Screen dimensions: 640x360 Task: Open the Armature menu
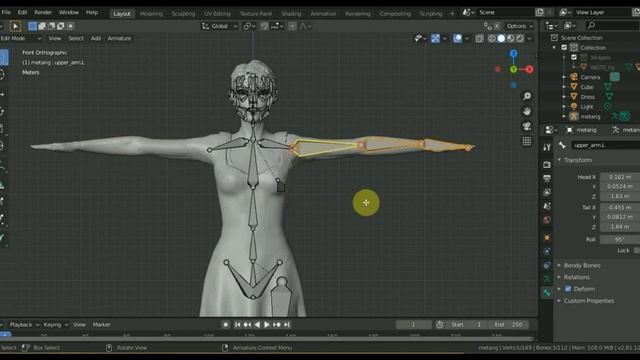[119, 38]
